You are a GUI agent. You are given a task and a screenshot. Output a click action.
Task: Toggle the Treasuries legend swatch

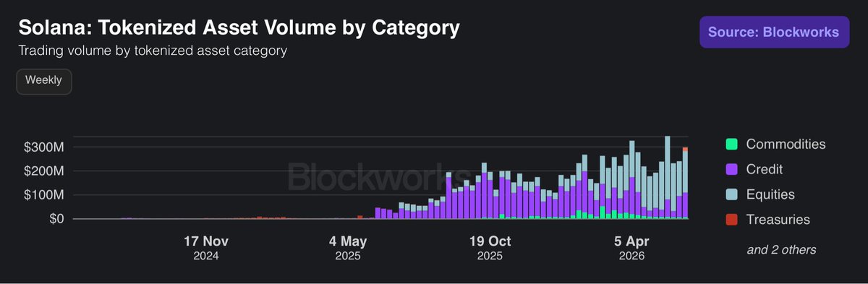[731, 220]
